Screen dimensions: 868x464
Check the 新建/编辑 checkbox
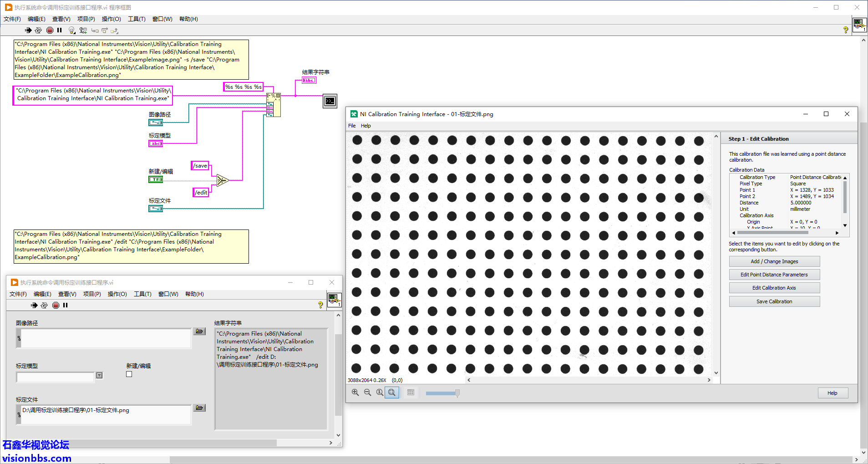click(129, 374)
